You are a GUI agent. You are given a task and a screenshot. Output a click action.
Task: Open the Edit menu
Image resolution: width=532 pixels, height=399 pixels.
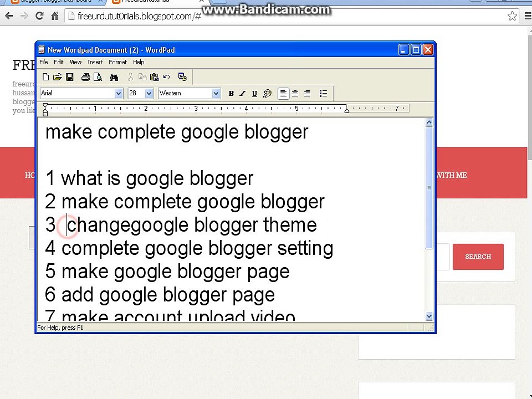[x=58, y=62]
